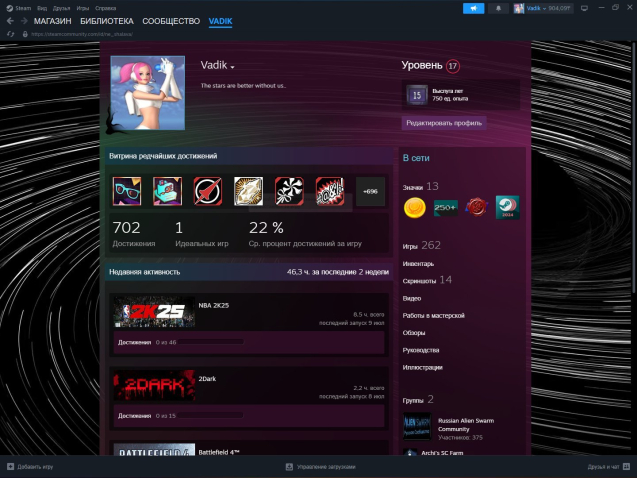Click the Steam logo menu
This screenshot has width=637, height=478.
pyautogui.click(x=10, y=8)
